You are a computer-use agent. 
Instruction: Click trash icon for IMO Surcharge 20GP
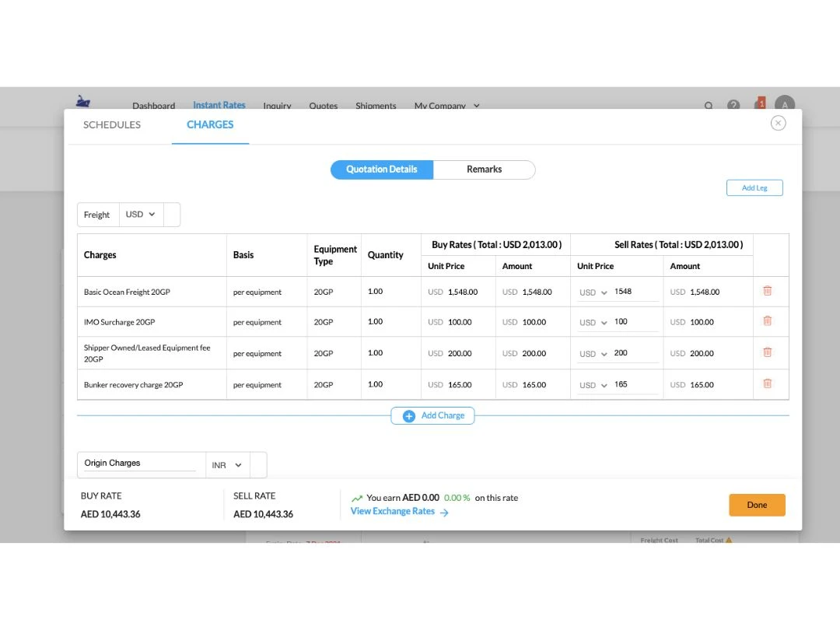[767, 321]
